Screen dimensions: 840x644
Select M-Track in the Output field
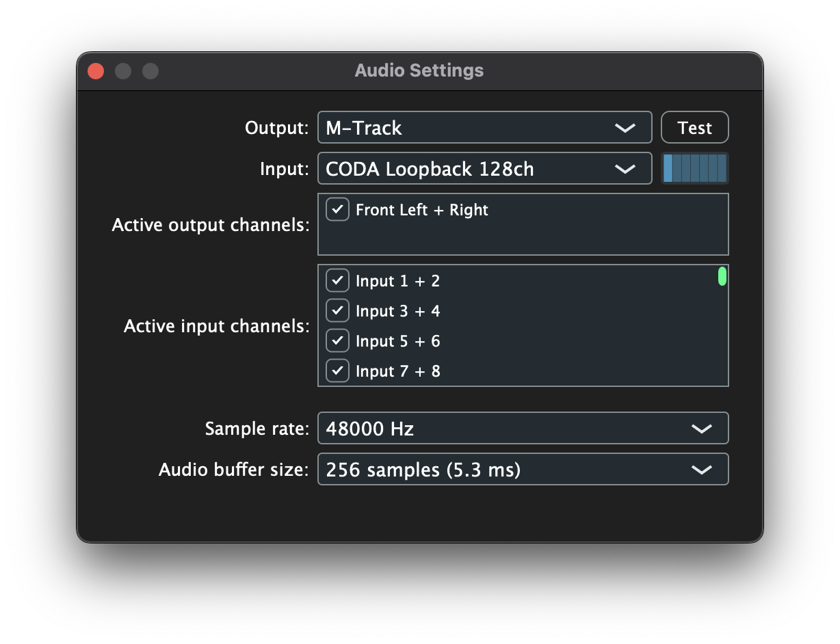click(x=410, y=127)
